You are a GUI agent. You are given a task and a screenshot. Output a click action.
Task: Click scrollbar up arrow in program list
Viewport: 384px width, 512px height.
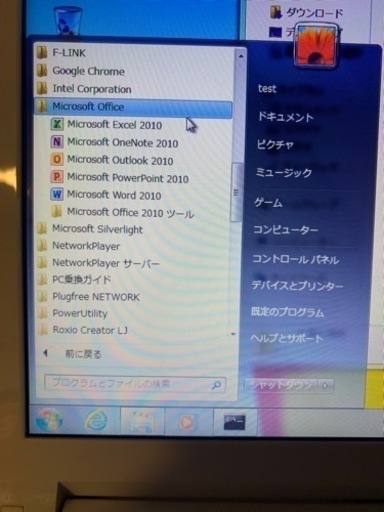241,56
